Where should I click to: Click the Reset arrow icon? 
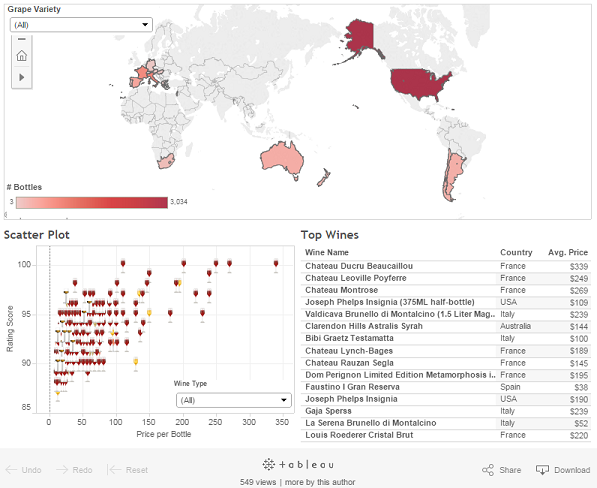114,470
